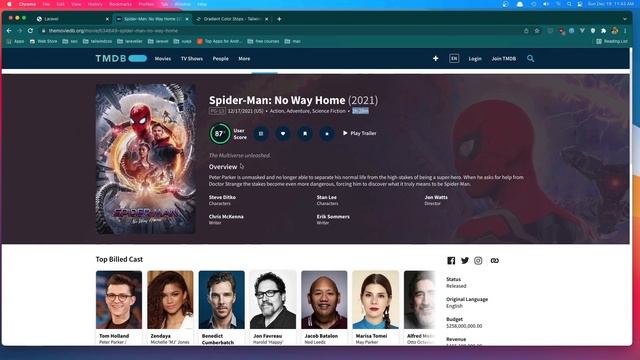This screenshot has height=360, width=640.
Task: Click the volume icon in the macOS menu bar
Action: pyautogui.click(x=546, y=4)
